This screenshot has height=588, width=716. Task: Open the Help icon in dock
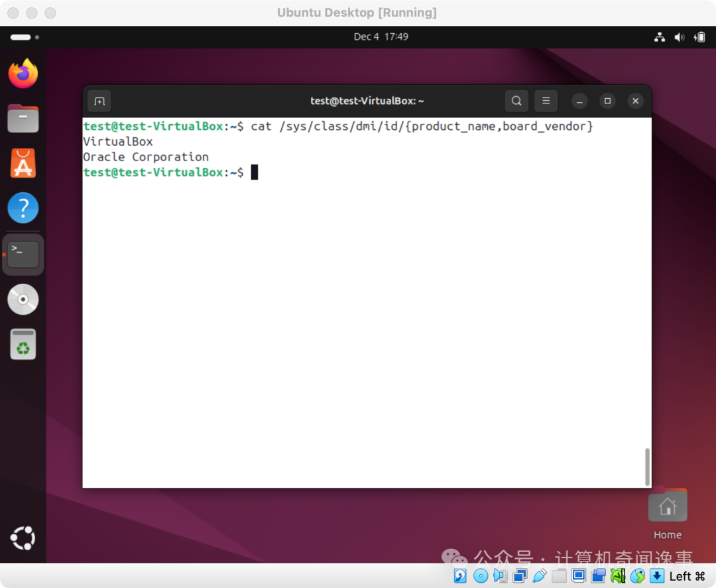click(23, 209)
